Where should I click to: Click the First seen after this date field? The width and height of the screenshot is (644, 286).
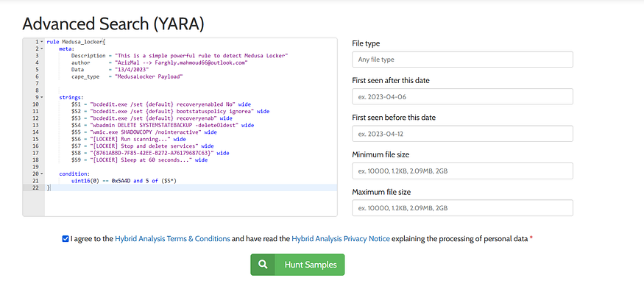tap(462, 97)
